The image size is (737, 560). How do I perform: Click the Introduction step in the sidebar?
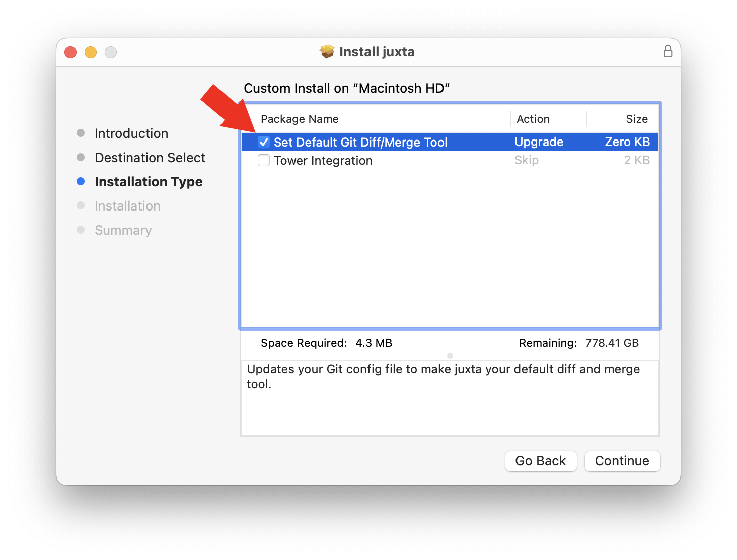(x=131, y=133)
